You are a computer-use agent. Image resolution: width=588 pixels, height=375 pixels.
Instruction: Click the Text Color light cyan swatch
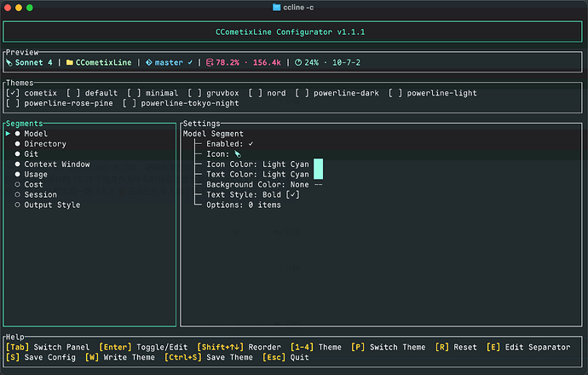click(318, 175)
